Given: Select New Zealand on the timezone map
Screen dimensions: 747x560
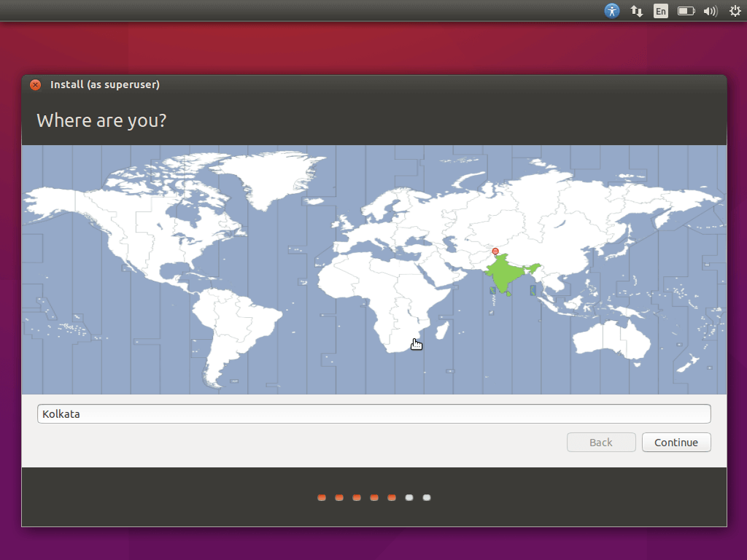Looking at the screenshot, I should 689,365.
